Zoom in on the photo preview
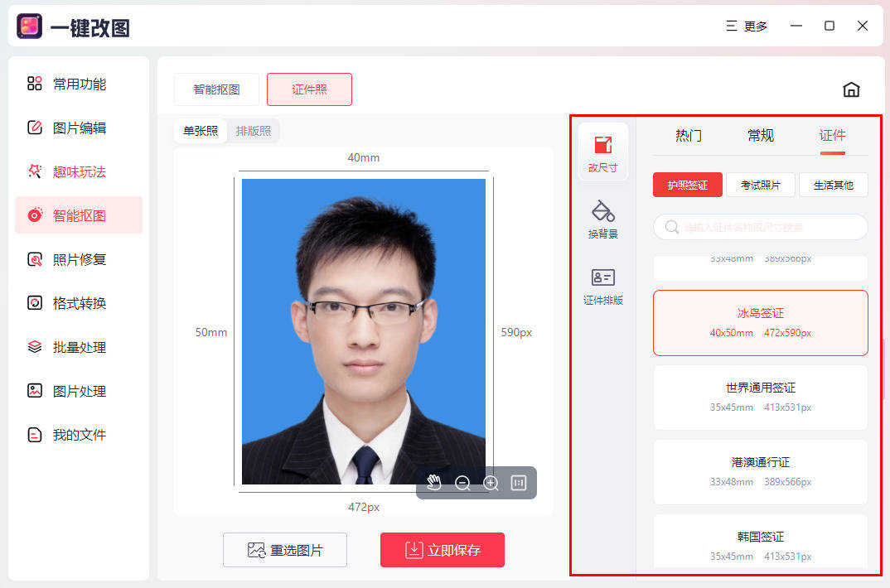Viewport: 890px width, 588px height. pos(490,483)
